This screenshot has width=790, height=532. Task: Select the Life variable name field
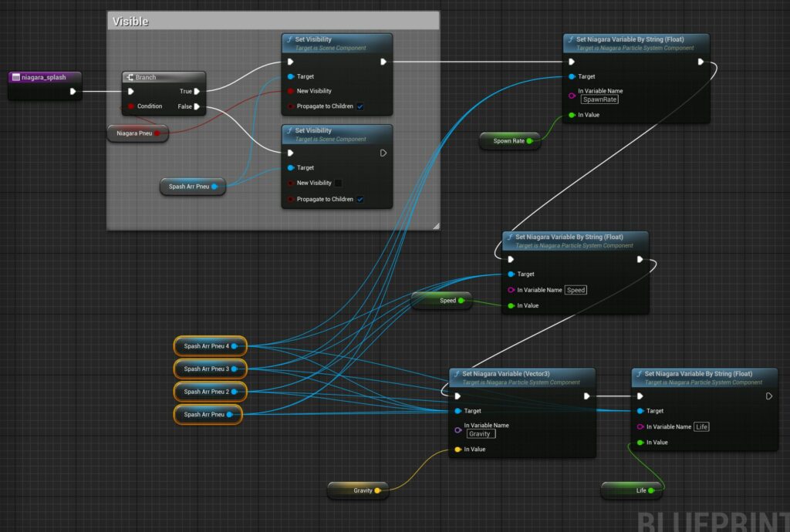tap(701, 426)
